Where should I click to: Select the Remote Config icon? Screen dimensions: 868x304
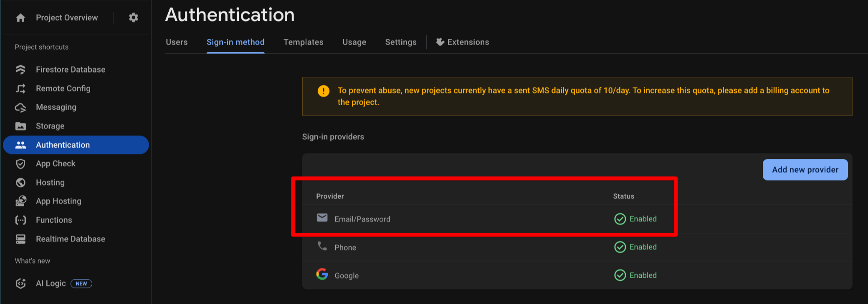click(20, 88)
